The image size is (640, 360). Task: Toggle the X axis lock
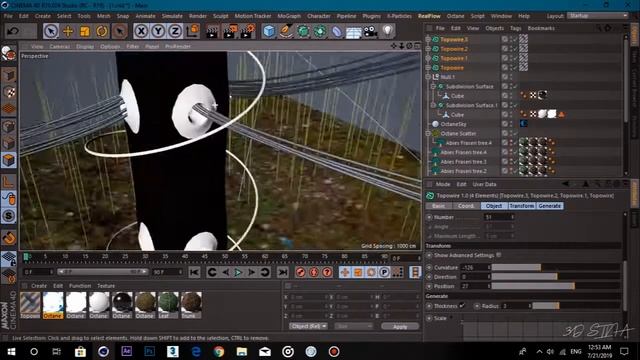(x=141, y=31)
